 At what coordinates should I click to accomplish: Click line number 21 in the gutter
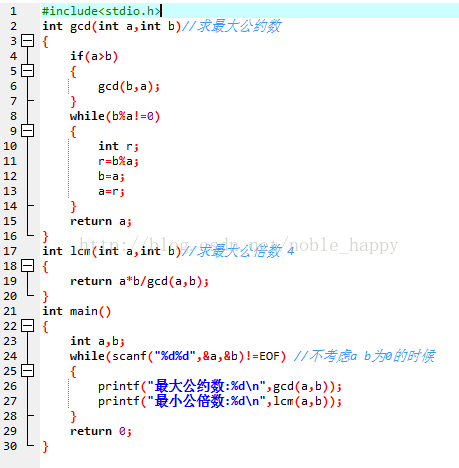tap(10, 311)
